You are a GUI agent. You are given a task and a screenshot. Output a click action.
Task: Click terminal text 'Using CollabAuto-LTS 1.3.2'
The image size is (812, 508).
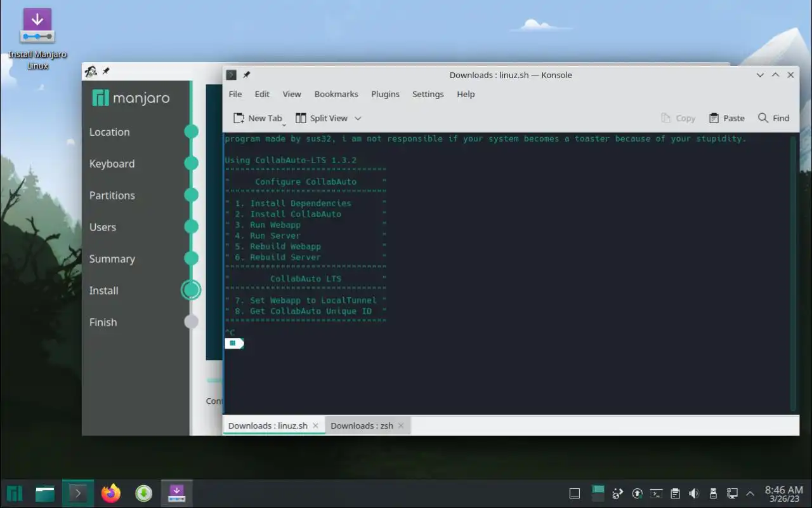pyautogui.click(x=291, y=160)
